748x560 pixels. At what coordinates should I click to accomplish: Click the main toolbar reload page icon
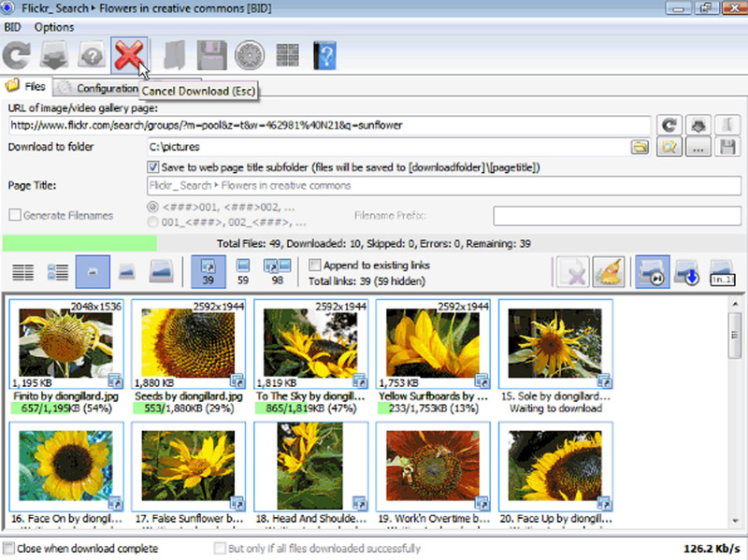[17, 55]
